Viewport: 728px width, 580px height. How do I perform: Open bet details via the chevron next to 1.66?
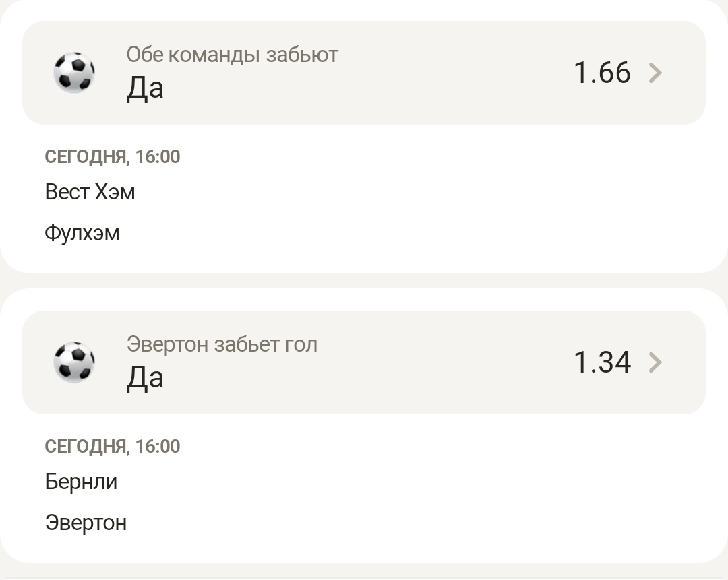click(655, 73)
